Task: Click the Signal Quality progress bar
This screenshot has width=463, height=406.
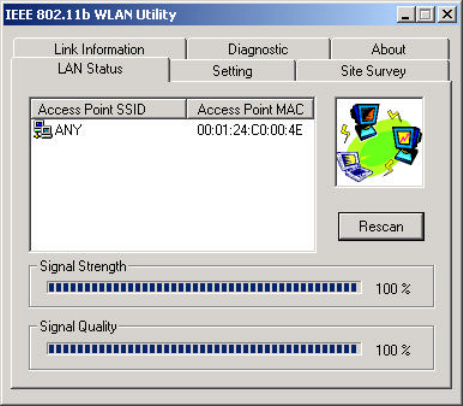Action: pos(204,349)
